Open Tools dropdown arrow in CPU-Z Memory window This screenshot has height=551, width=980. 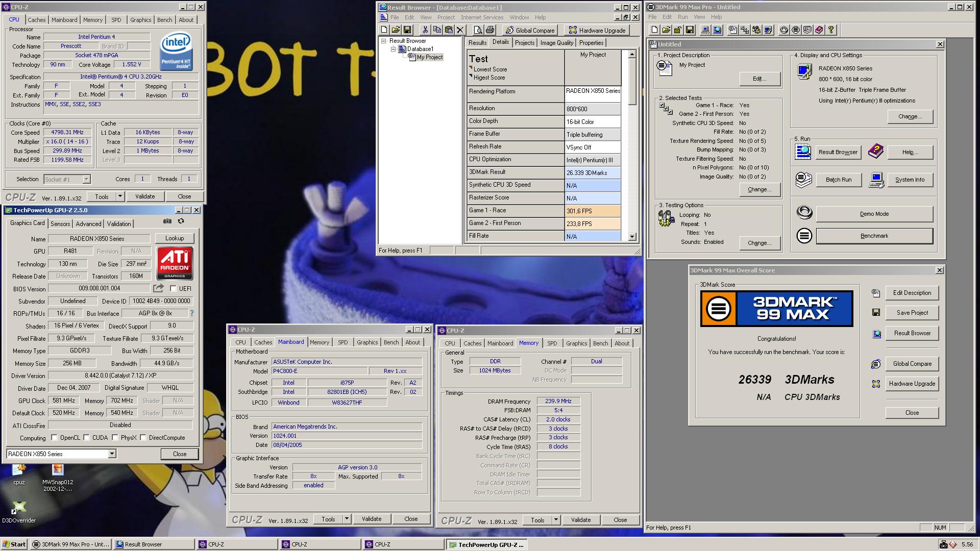pyautogui.click(x=556, y=520)
